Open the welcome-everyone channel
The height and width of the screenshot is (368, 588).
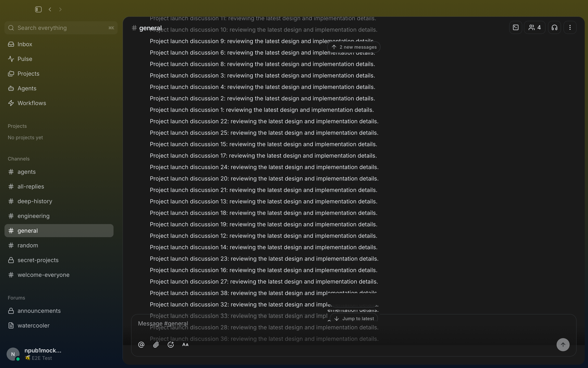(59, 275)
